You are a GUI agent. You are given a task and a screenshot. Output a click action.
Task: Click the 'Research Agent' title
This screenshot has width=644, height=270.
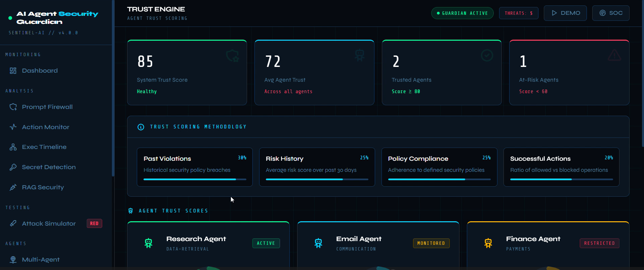tap(196, 239)
